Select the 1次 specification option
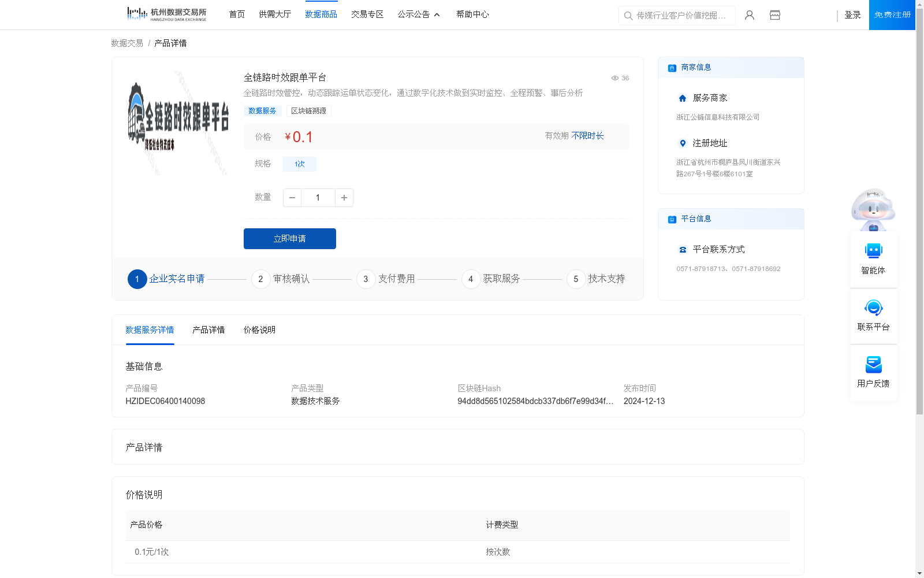The image size is (924, 578). click(299, 164)
